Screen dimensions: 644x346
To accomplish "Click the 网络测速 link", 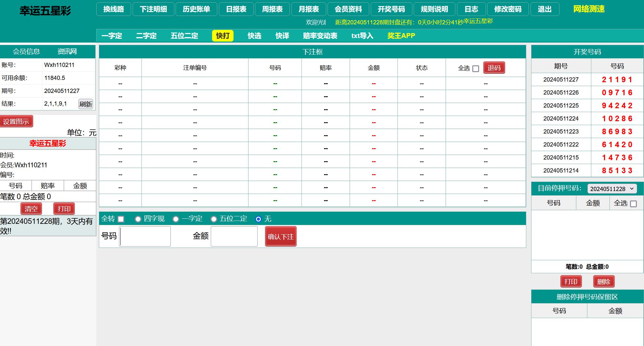I will click(x=589, y=9).
